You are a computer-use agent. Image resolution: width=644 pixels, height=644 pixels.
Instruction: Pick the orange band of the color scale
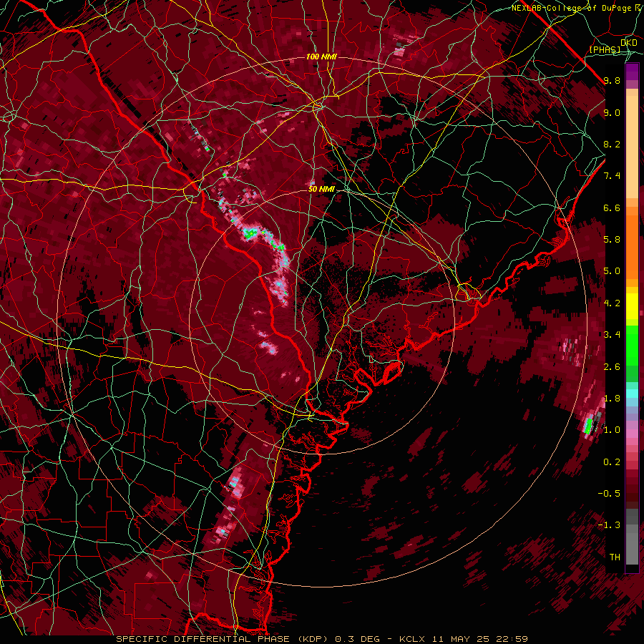point(632,243)
